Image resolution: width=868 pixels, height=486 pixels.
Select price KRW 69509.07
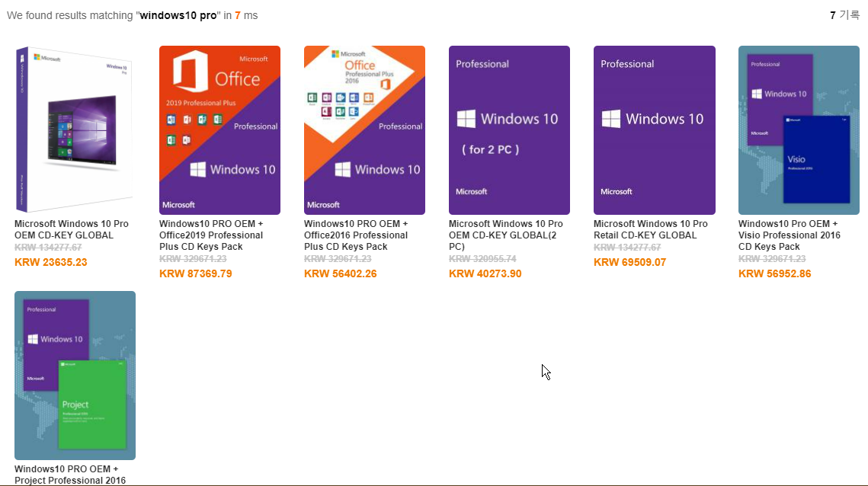pos(630,262)
